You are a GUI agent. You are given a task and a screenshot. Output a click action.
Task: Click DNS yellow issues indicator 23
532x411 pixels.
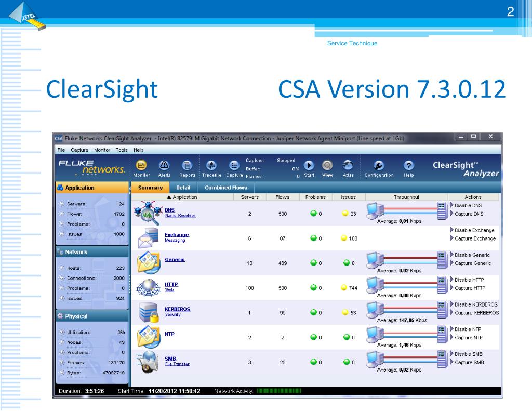click(345, 213)
